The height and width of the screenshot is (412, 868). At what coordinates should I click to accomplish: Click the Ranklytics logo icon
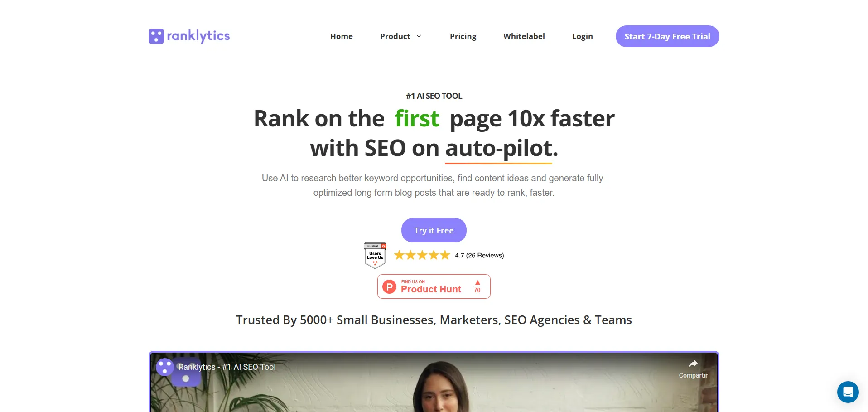tap(156, 36)
